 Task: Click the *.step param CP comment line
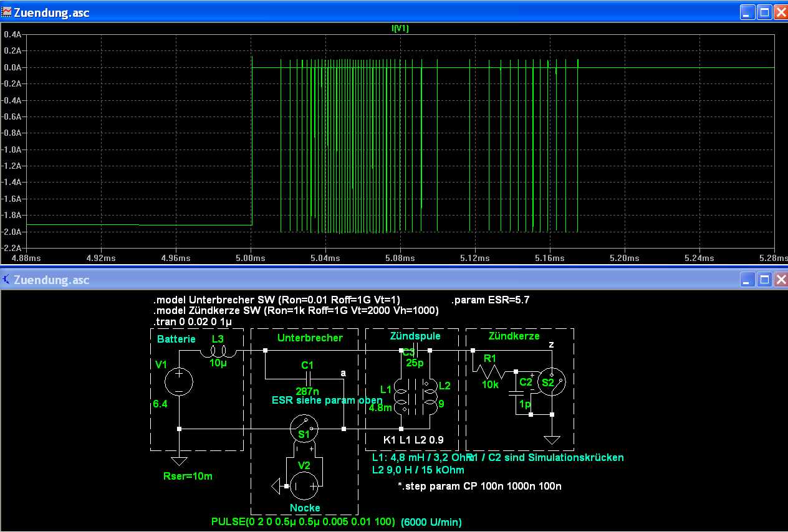coord(479,486)
